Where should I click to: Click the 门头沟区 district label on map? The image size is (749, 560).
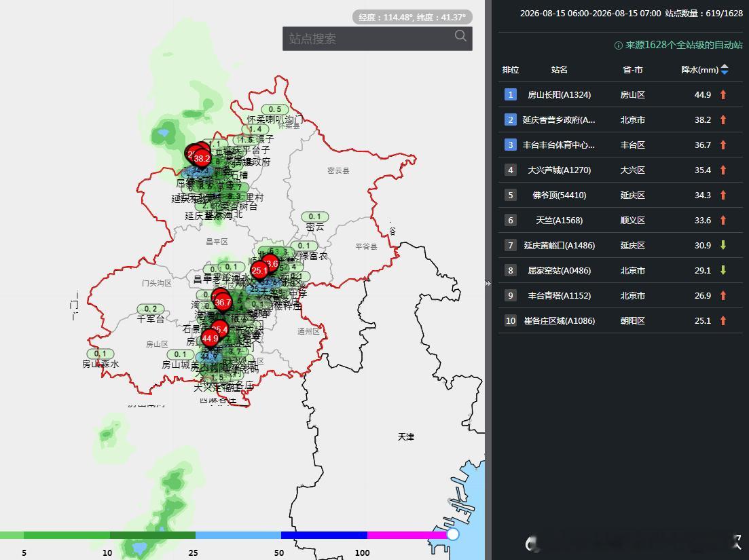(x=157, y=283)
